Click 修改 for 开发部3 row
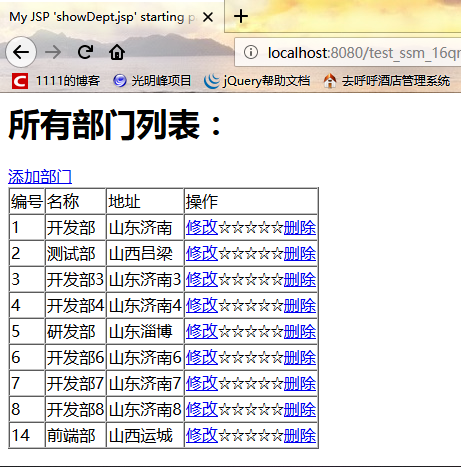Screen dimensions: 461x467 202,280
